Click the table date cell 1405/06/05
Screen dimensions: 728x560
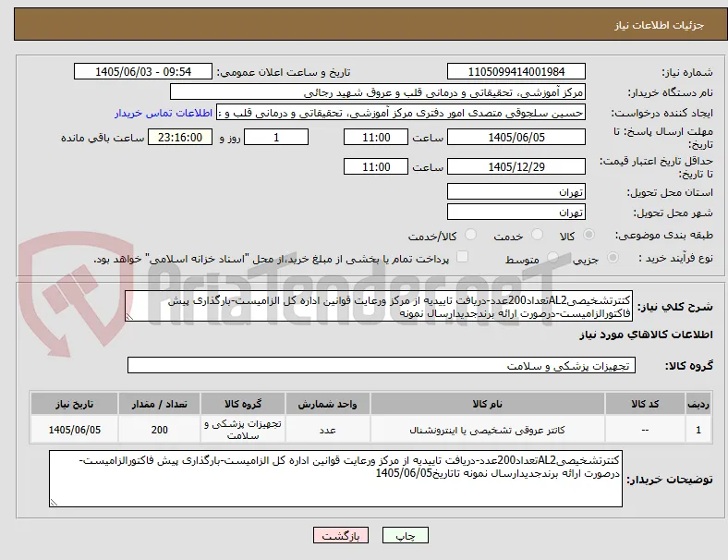(74, 430)
